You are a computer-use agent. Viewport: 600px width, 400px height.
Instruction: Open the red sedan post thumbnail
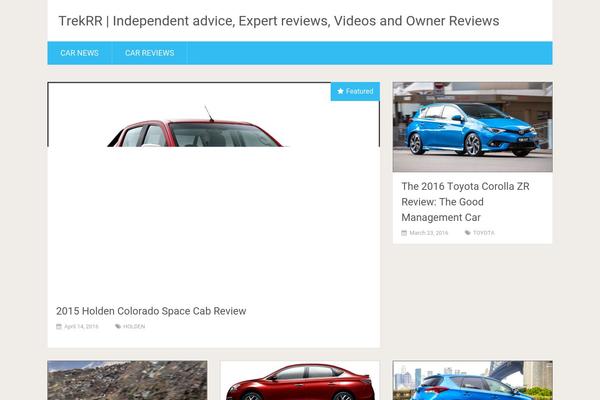[300, 380]
